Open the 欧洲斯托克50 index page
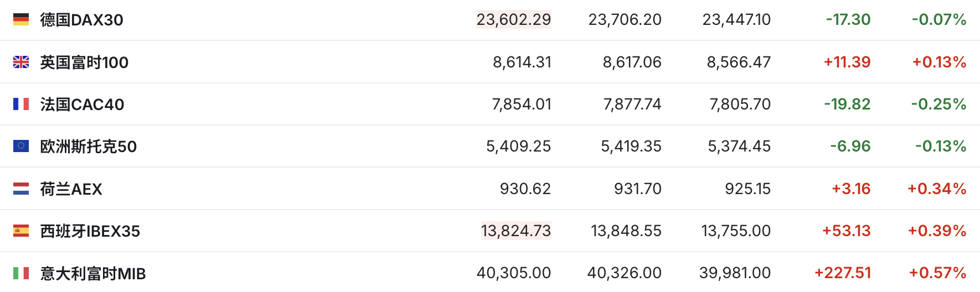The height and width of the screenshot is (292, 980). point(89,147)
